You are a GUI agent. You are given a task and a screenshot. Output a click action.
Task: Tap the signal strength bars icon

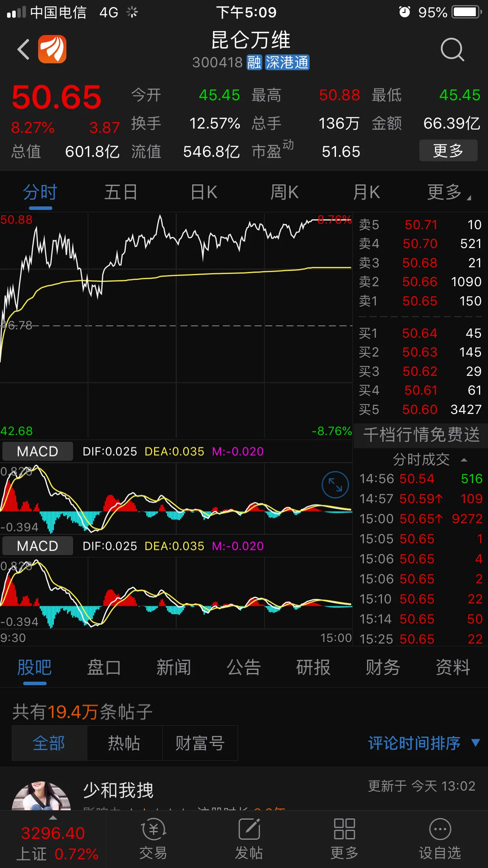[17, 12]
